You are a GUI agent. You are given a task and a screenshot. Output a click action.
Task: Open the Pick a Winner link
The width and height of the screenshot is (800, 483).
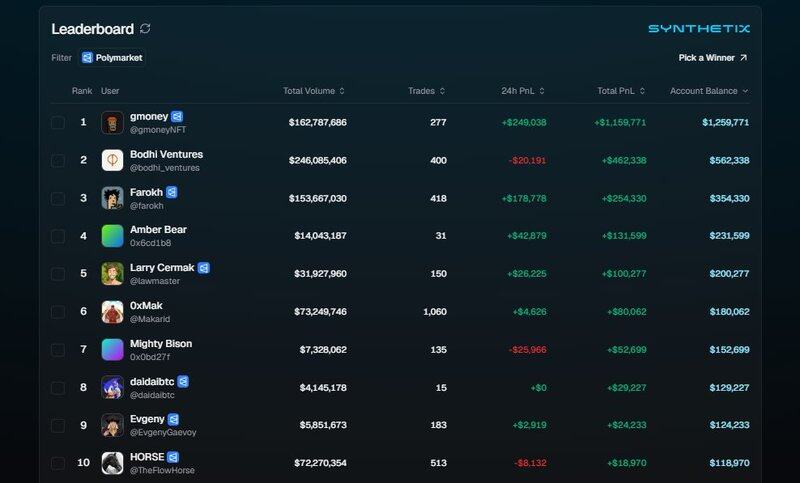(712, 58)
